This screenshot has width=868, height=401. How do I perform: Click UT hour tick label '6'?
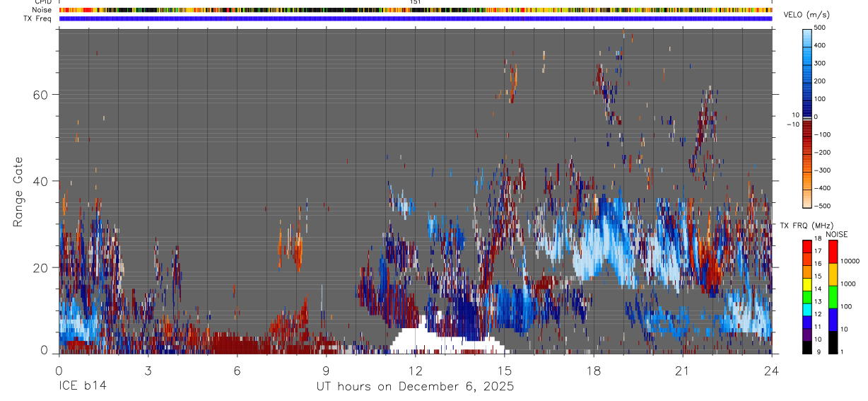237,370
